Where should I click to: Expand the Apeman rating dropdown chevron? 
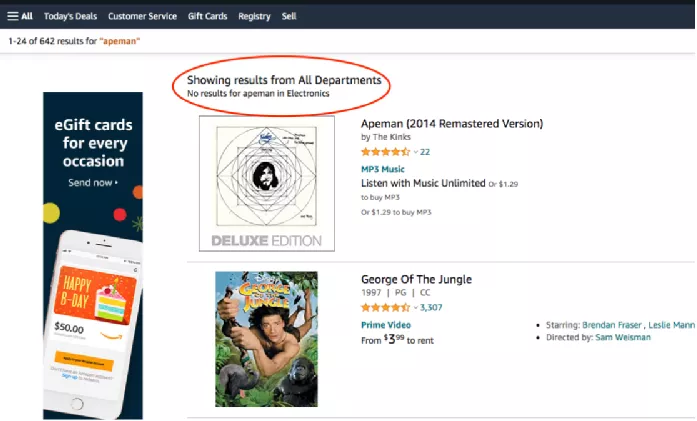click(416, 152)
